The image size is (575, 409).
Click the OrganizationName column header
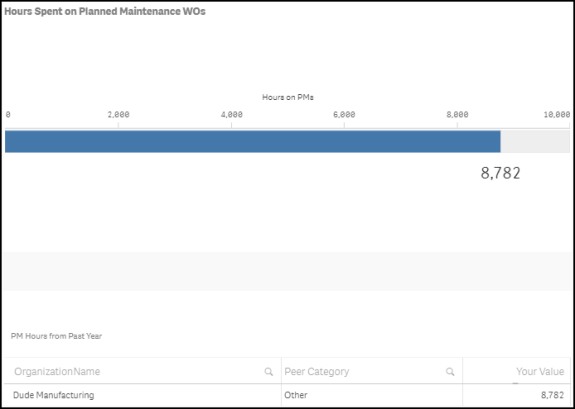[57, 372]
